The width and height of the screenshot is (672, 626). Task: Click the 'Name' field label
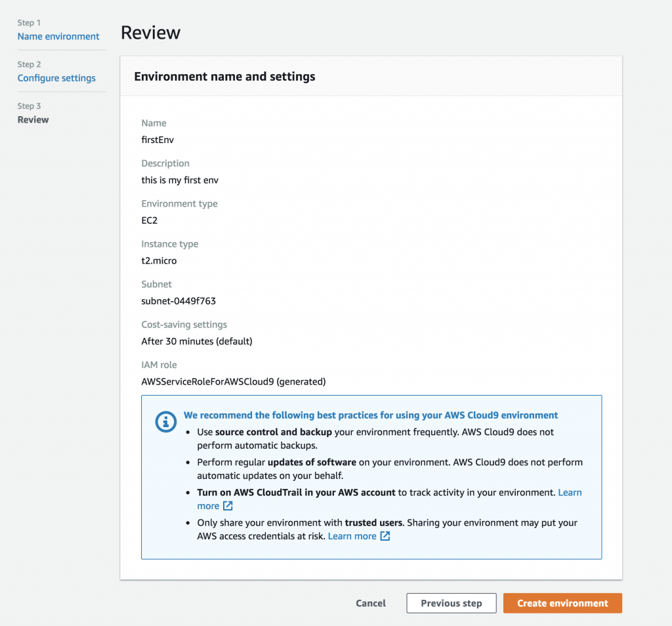(154, 123)
